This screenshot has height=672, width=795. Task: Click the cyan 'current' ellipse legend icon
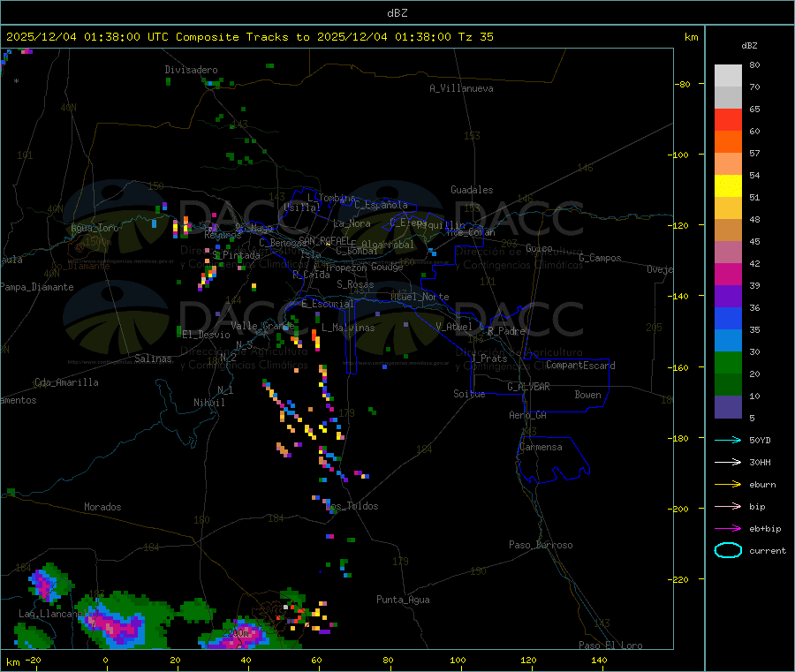point(728,550)
